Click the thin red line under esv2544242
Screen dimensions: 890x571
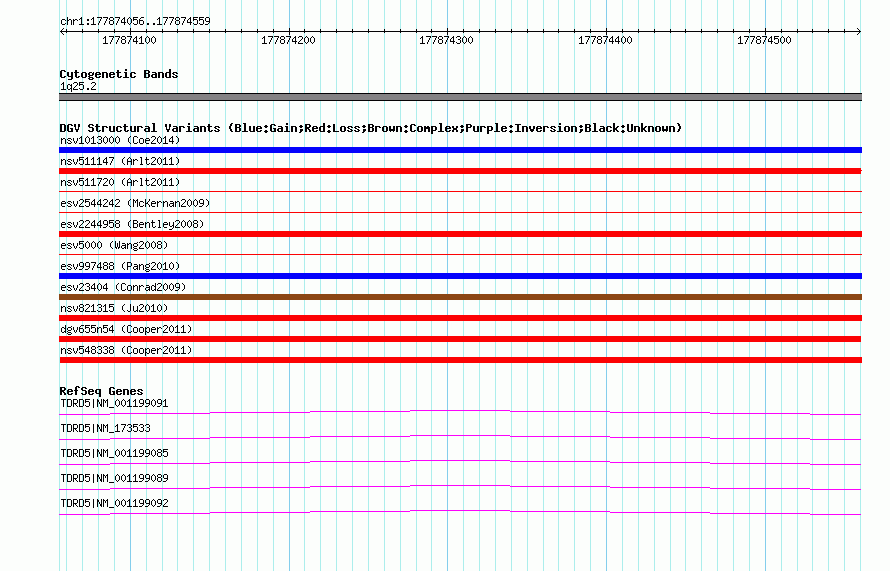pos(460,213)
